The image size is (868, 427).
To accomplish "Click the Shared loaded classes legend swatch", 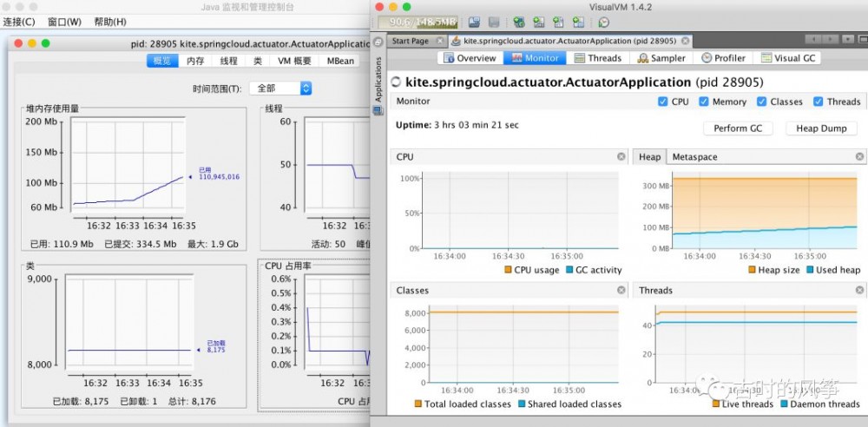I will pos(522,404).
